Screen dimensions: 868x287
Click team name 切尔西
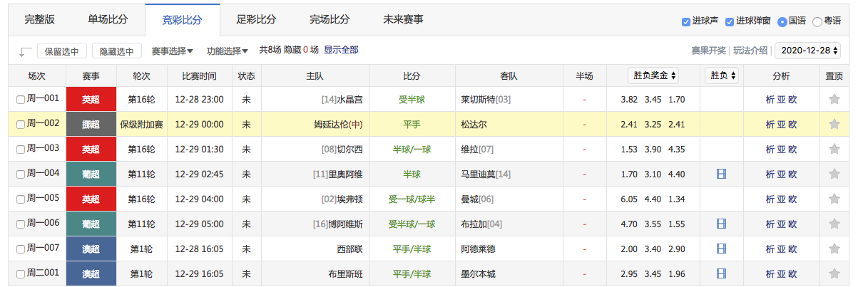[x=350, y=150]
